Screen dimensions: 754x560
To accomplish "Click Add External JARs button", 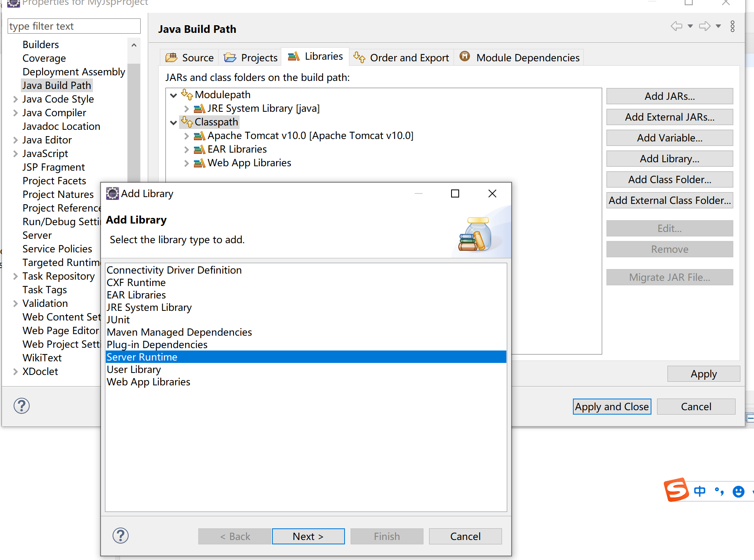I will click(669, 117).
